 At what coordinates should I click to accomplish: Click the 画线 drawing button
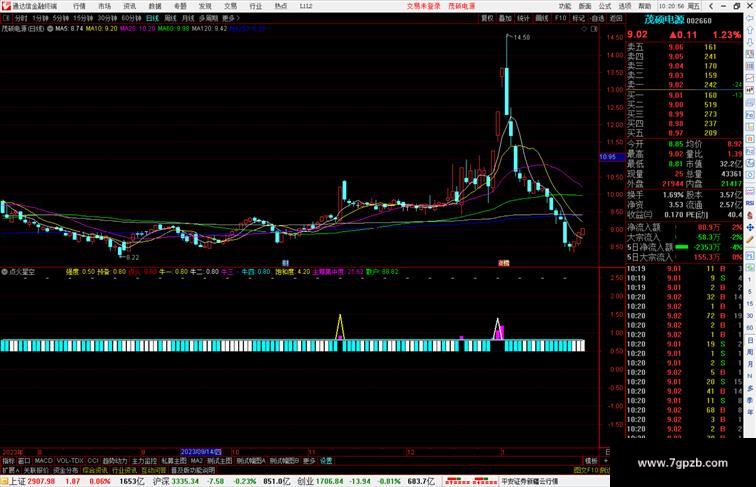542,18
